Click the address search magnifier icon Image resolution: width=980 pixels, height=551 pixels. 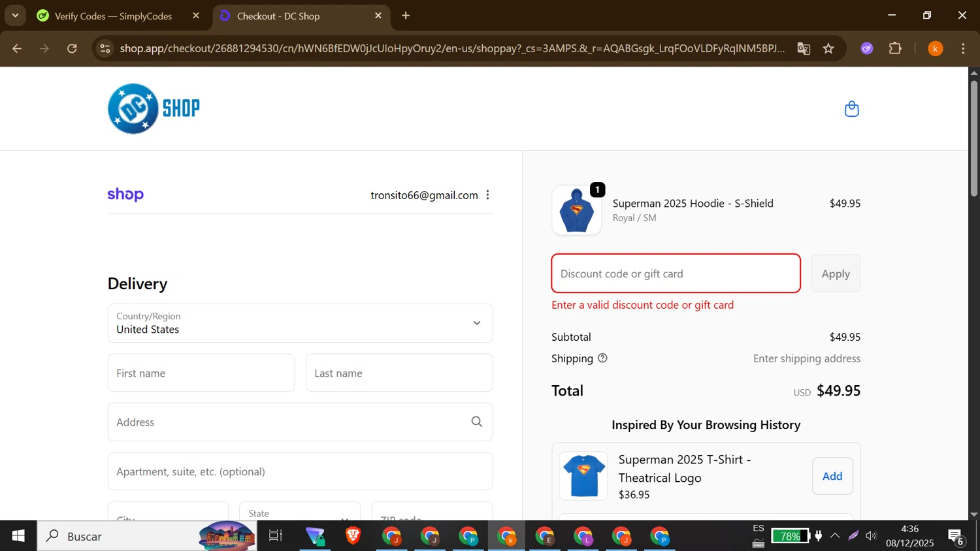(x=477, y=422)
